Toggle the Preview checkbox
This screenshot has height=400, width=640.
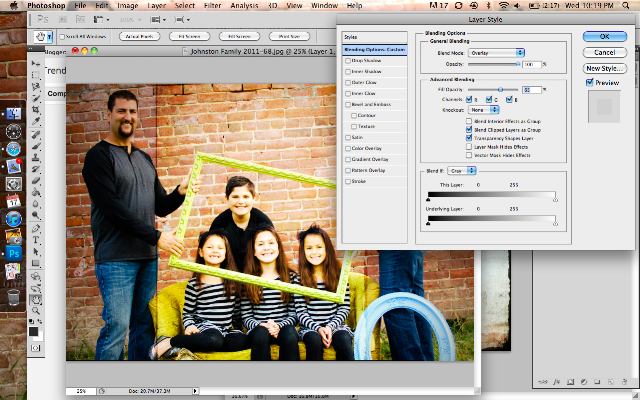[589, 82]
